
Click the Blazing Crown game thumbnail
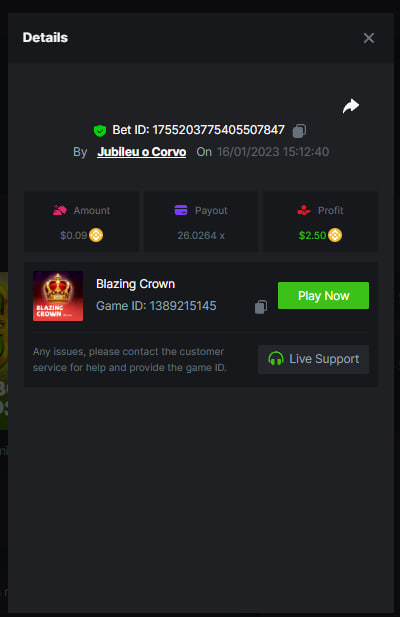point(58,296)
